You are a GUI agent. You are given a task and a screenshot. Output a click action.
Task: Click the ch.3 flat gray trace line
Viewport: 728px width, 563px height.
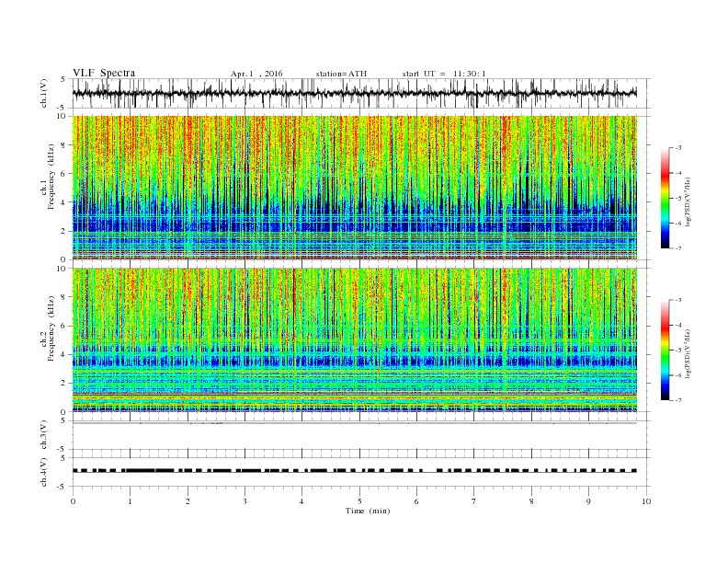coord(355,423)
